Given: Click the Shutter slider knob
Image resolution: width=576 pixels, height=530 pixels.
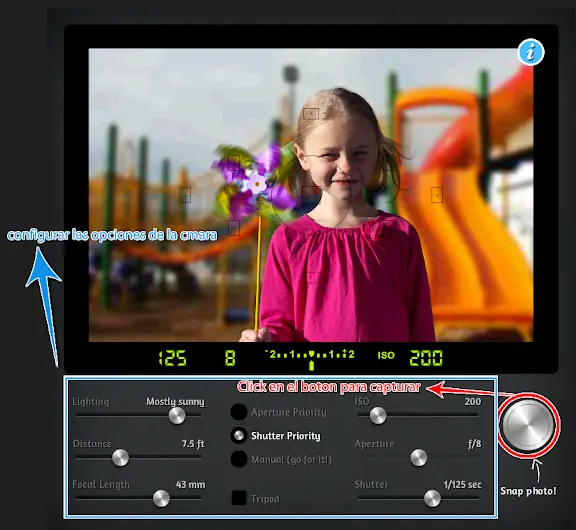Looking at the screenshot, I should (432, 498).
